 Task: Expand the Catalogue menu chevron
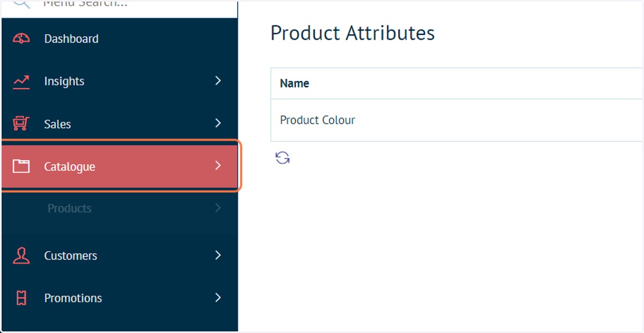point(218,165)
